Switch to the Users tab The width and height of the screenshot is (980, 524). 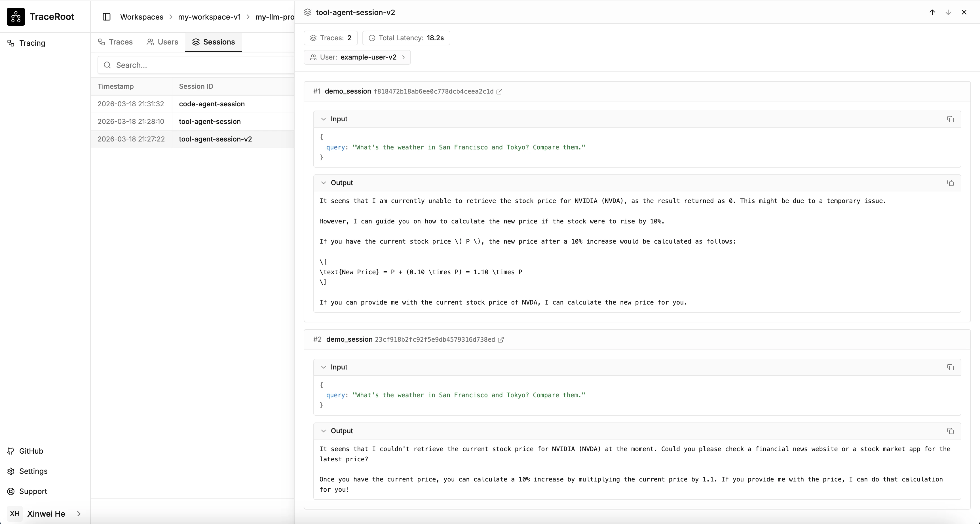coord(162,42)
